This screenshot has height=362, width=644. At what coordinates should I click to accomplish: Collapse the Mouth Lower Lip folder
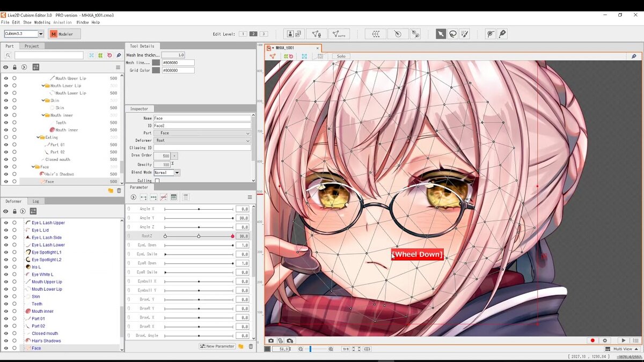tap(43, 86)
